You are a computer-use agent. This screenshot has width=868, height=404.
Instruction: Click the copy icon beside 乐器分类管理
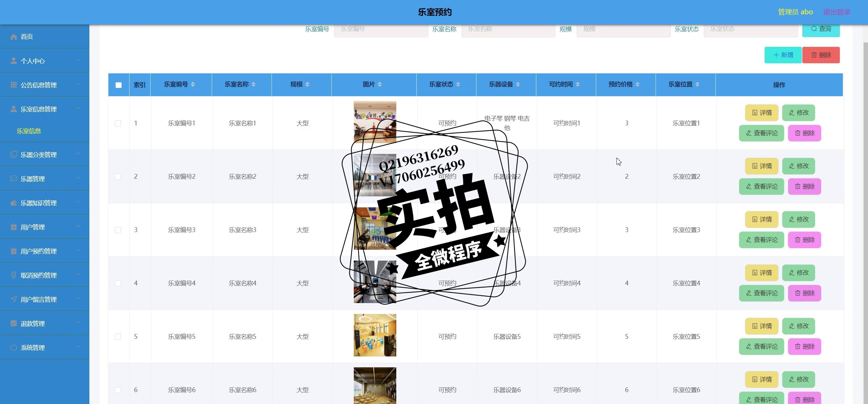pyautogui.click(x=14, y=155)
